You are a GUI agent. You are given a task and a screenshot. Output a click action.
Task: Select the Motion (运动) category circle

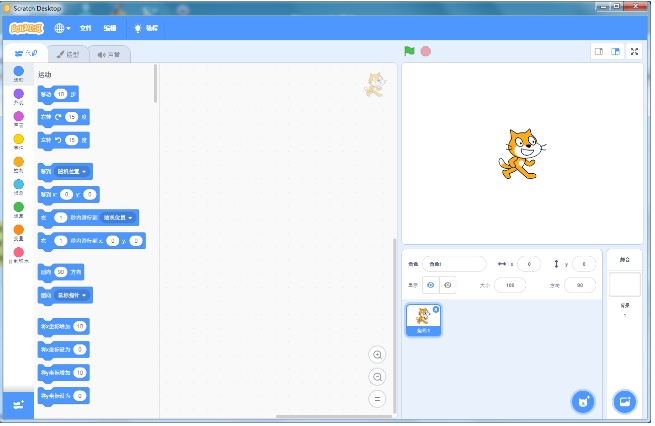click(18, 71)
